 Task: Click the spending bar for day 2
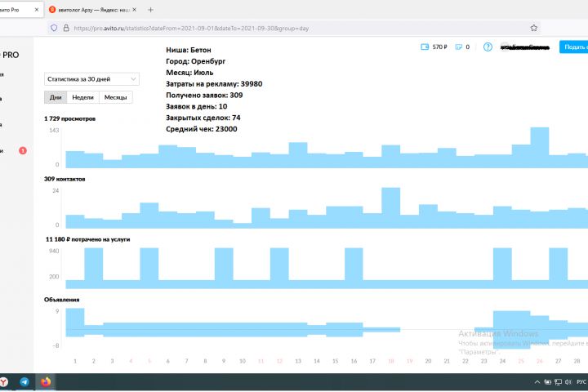(93, 268)
